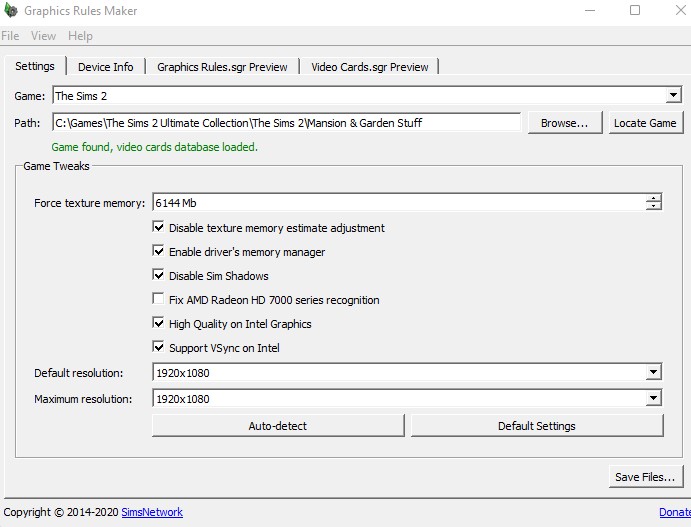Click the Save Files... button
The image size is (691, 527).
pos(645,477)
